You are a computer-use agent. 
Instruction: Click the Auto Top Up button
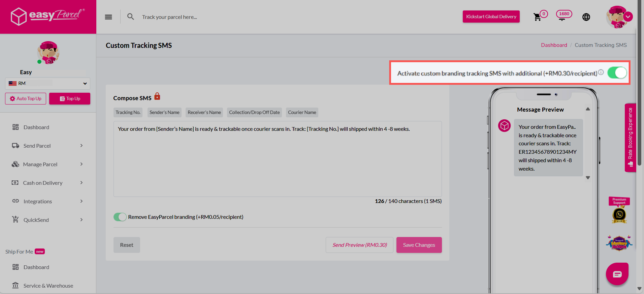click(26, 98)
